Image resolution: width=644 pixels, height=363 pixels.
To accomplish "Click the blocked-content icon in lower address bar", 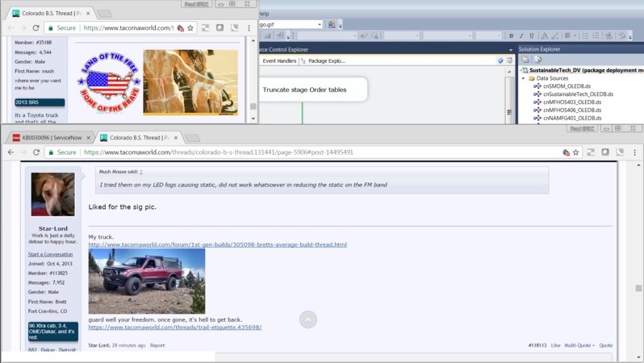I will 566,152.
